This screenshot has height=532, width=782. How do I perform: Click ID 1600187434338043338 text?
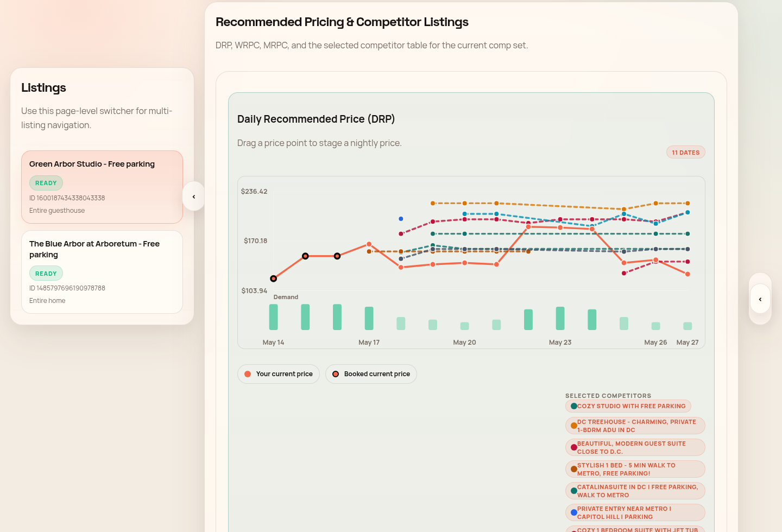click(67, 198)
